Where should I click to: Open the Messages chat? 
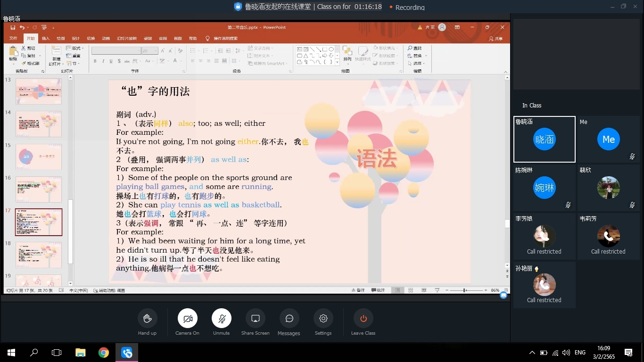tap(289, 319)
